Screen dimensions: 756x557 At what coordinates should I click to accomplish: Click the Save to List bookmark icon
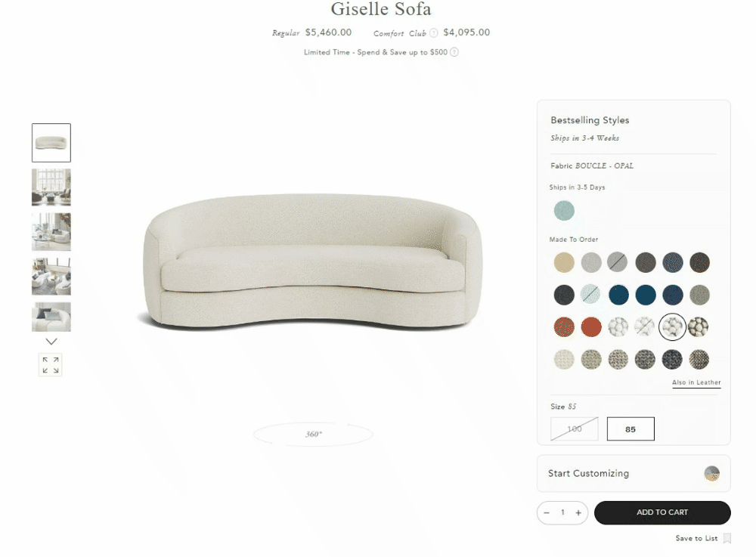[x=727, y=538]
